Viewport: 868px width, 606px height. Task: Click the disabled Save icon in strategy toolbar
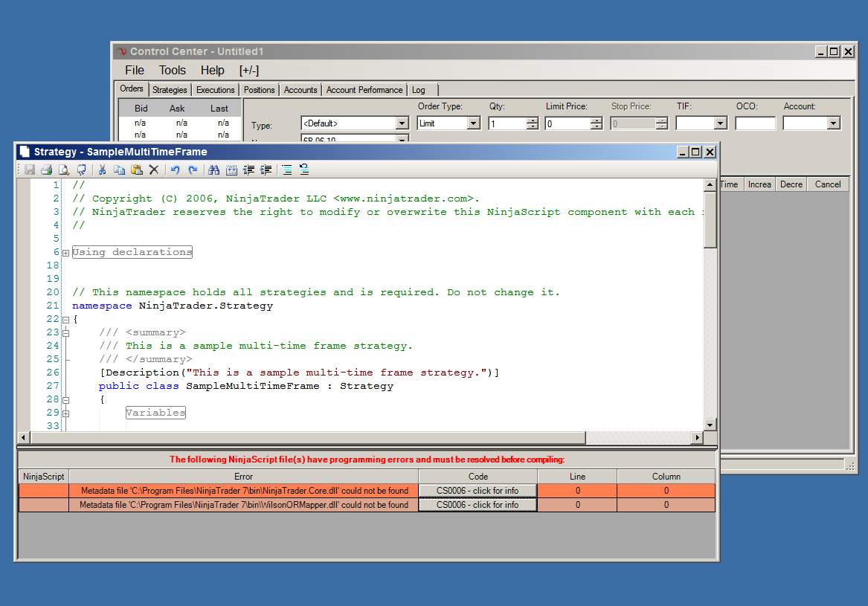(29, 170)
